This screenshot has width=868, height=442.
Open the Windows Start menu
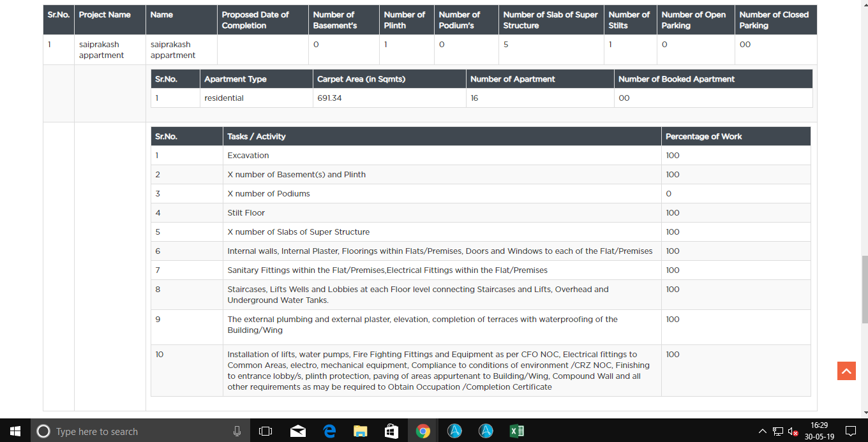click(15, 431)
